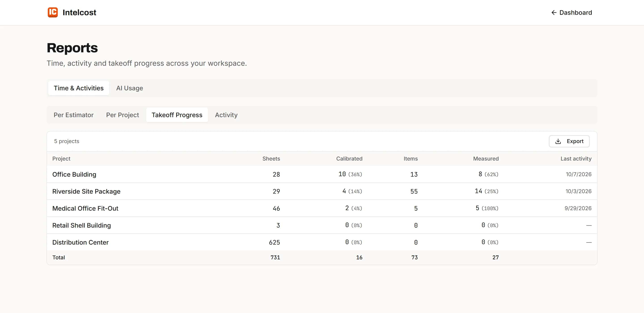644x313 pixels.
Task: Click the 10 (36%) calibrated value
Action: [350, 174]
